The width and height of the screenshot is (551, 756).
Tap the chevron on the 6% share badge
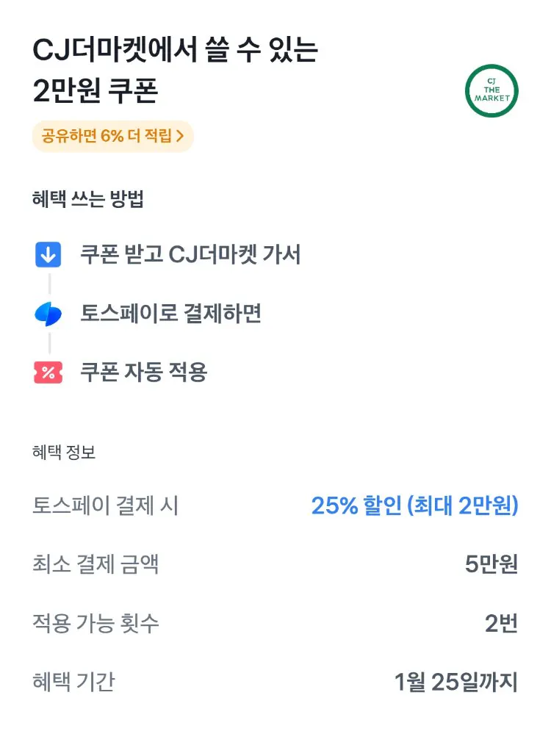point(180,136)
